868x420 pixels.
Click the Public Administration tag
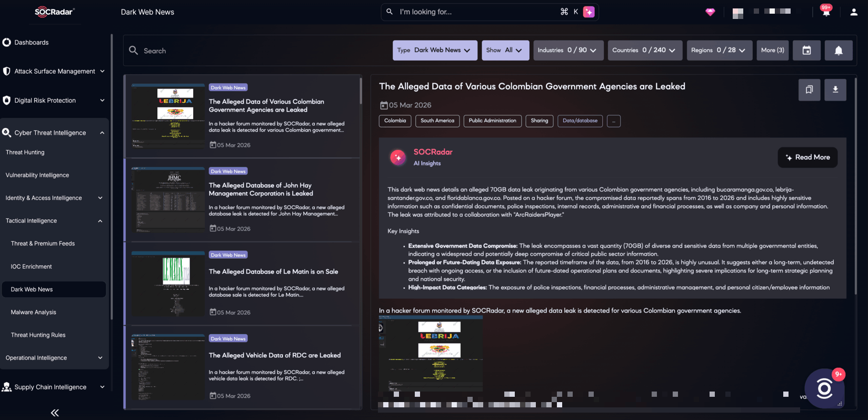(x=492, y=121)
